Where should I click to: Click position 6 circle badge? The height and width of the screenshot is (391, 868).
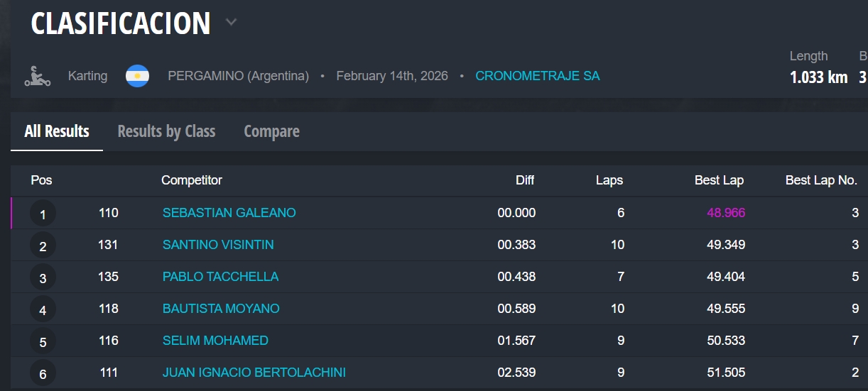43,373
